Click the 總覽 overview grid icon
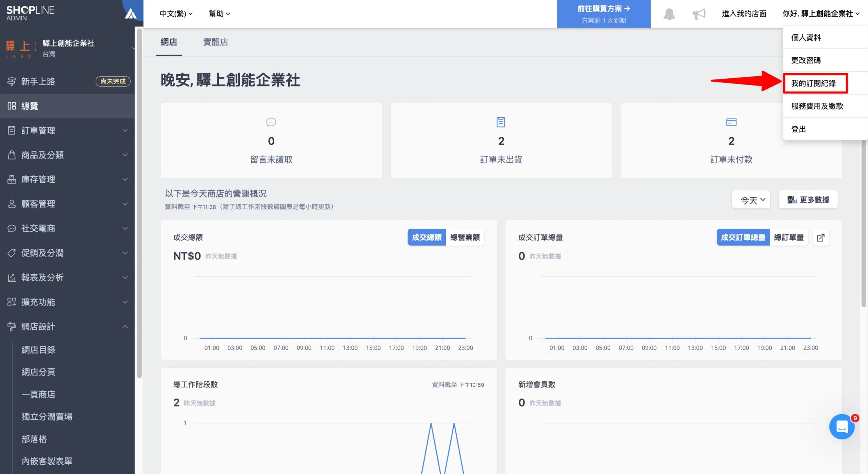Viewport: 868px width, 474px height. (x=12, y=106)
